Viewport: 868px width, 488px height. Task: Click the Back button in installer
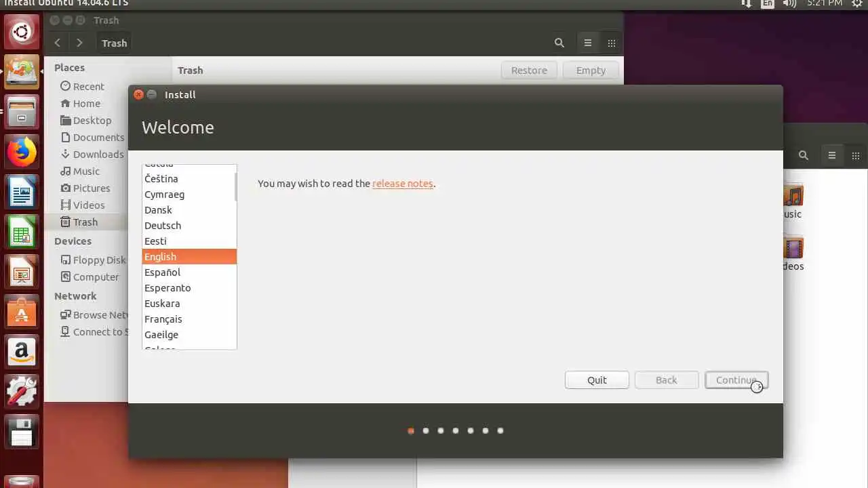667,380
